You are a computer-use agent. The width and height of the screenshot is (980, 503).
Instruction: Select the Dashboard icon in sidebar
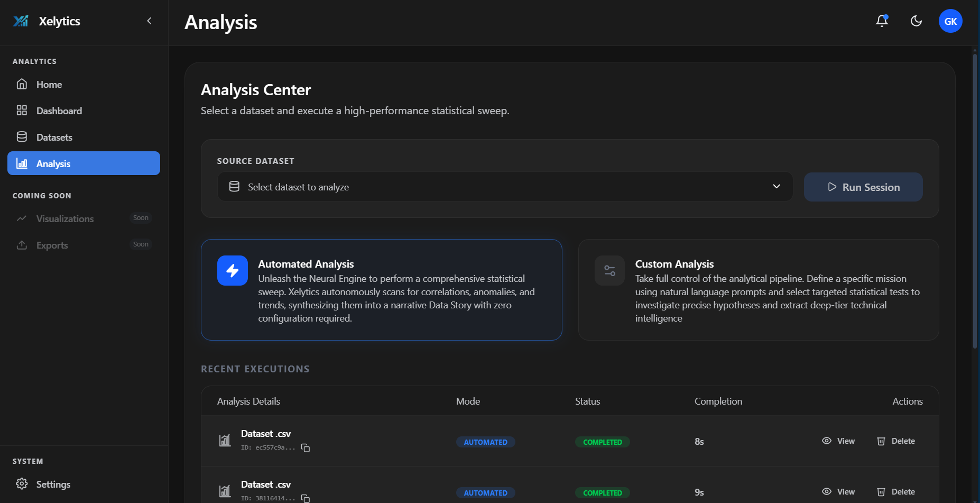pos(22,110)
